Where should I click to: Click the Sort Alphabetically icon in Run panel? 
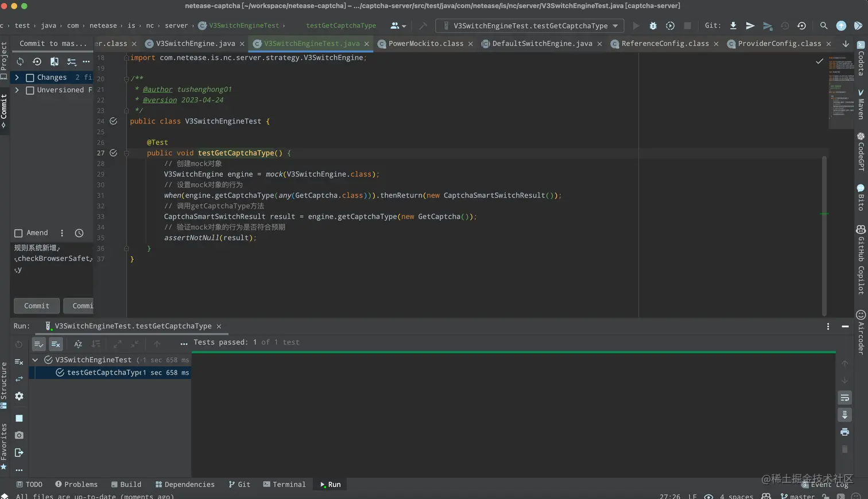point(78,344)
